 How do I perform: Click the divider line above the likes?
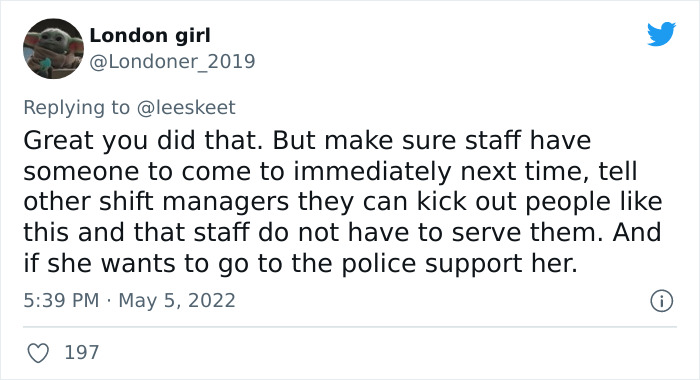click(x=350, y=327)
